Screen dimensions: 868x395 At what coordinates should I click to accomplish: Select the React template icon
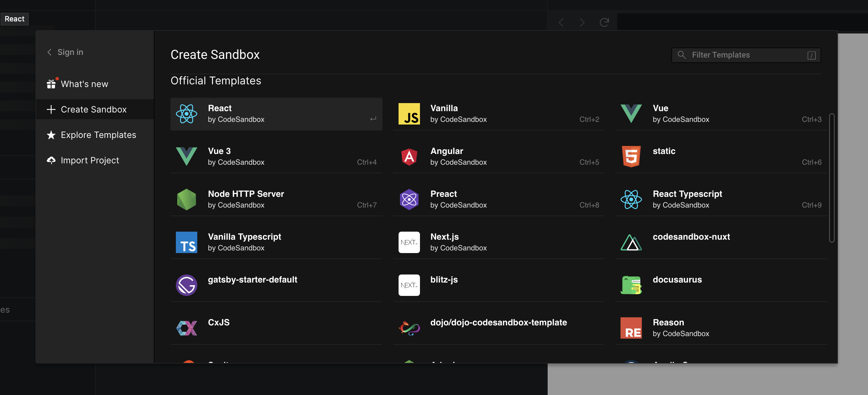click(x=187, y=114)
